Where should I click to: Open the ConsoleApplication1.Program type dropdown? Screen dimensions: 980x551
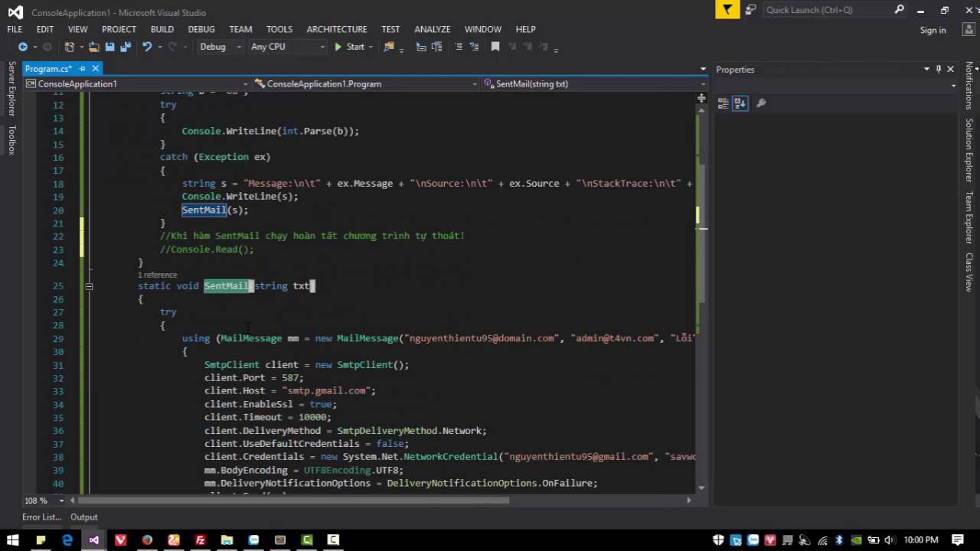(475, 84)
